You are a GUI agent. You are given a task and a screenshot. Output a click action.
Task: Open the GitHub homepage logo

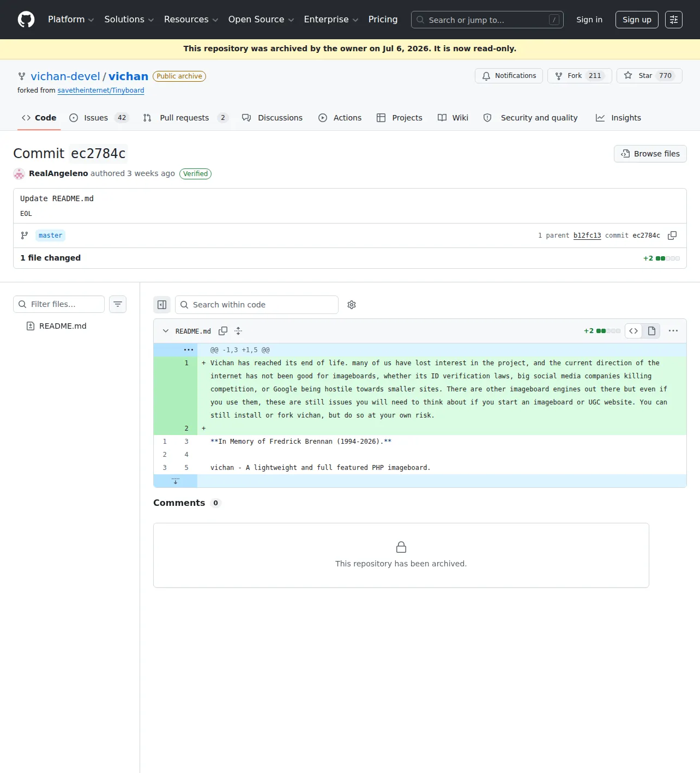coord(26,20)
